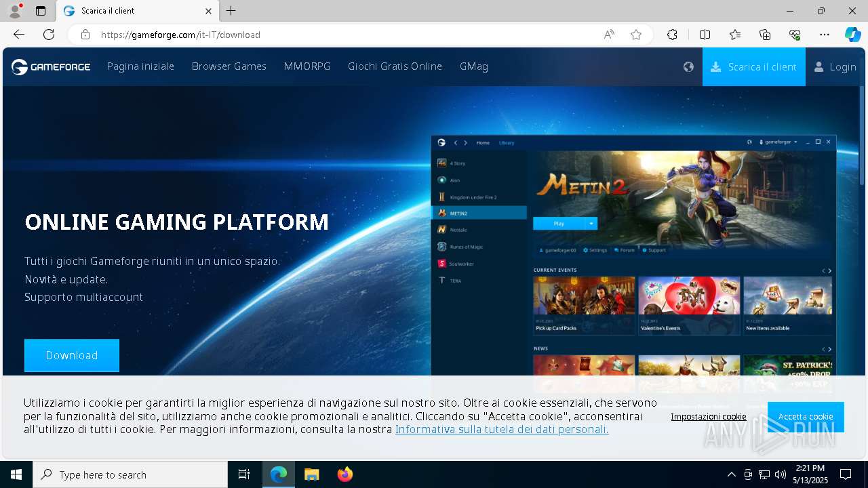Image resolution: width=868 pixels, height=488 pixels.
Task: Open Edge Settings and more menu
Action: coord(825,35)
